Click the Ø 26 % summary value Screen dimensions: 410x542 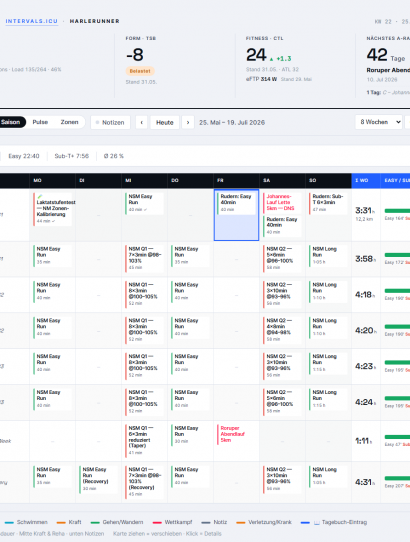click(x=114, y=156)
